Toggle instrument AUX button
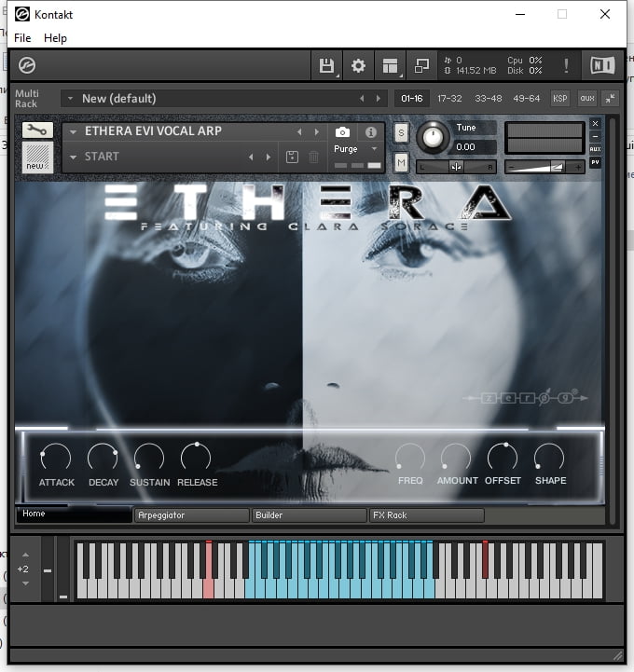The image size is (634, 672). point(595,149)
